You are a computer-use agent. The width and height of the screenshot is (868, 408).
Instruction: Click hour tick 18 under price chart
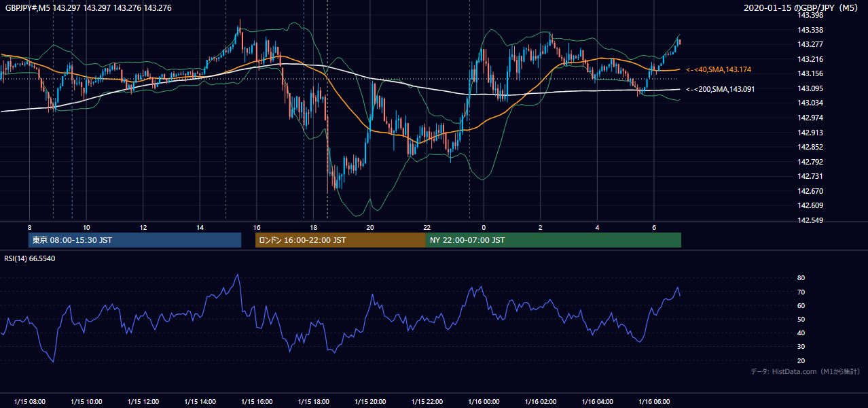tap(313, 227)
